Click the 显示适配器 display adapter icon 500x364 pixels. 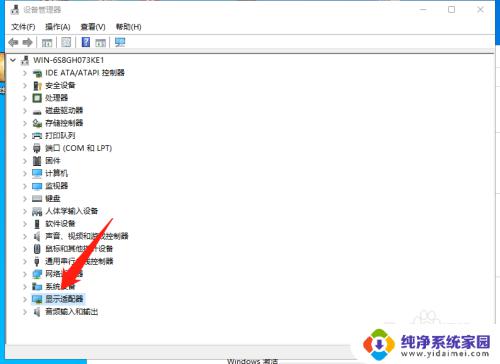[37, 299]
